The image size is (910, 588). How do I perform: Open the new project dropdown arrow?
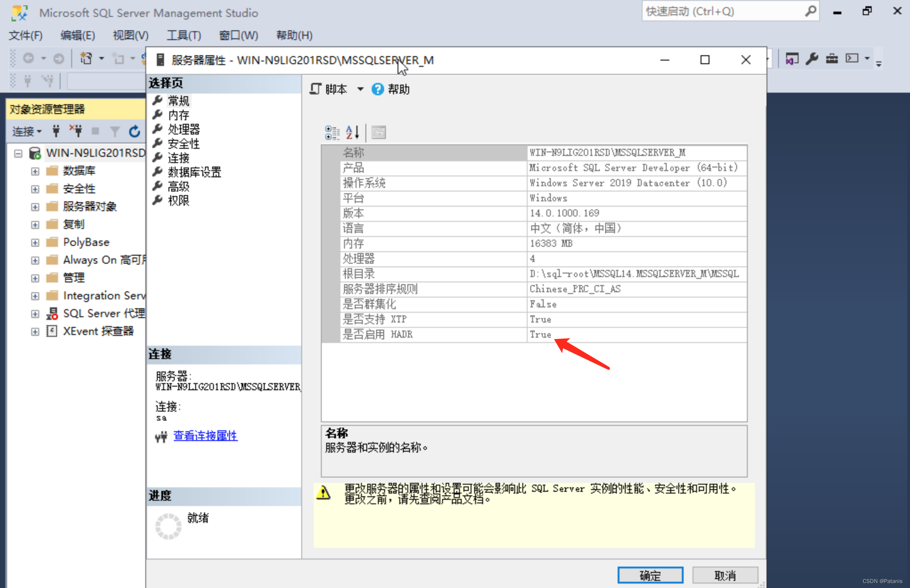(102, 58)
